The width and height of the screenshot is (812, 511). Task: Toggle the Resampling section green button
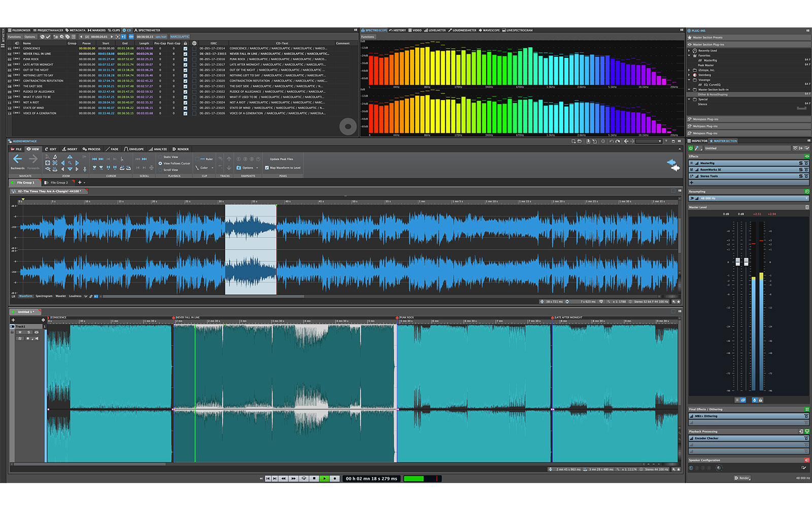807,191
